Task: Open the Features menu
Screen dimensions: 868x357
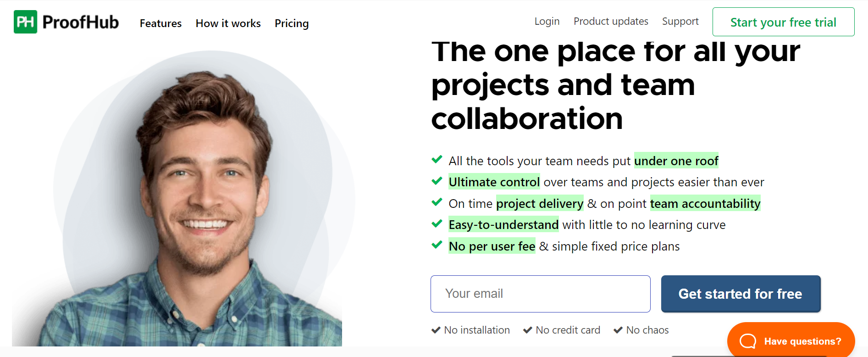Action: tap(160, 23)
